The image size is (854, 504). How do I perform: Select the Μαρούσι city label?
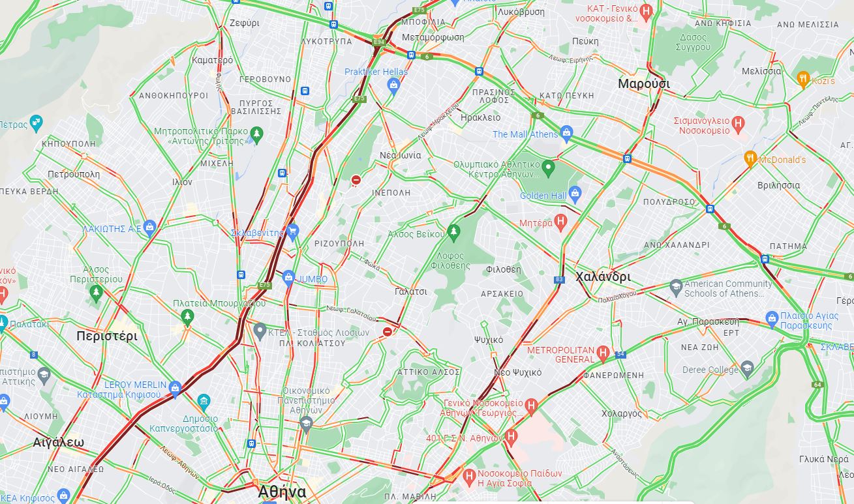pyautogui.click(x=644, y=83)
